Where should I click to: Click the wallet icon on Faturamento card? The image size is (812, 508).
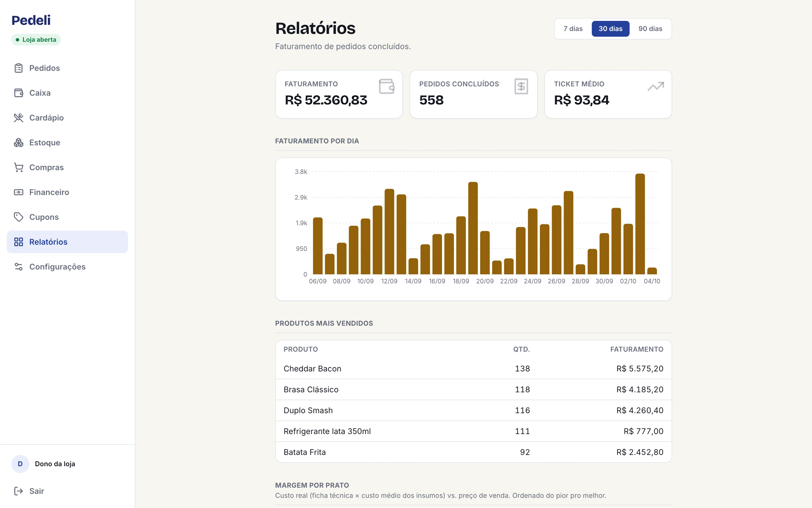coord(387,86)
